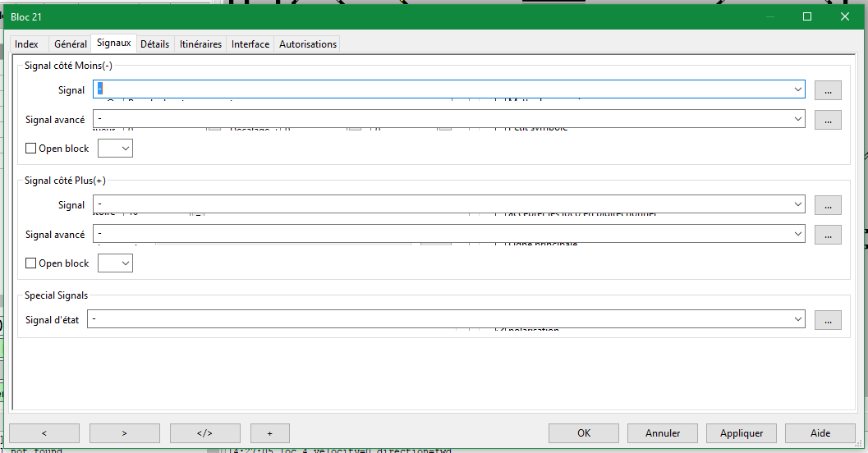Click the browse button for Plus side Signal avancé
Viewport: 868px width, 453px height.
pyautogui.click(x=828, y=235)
